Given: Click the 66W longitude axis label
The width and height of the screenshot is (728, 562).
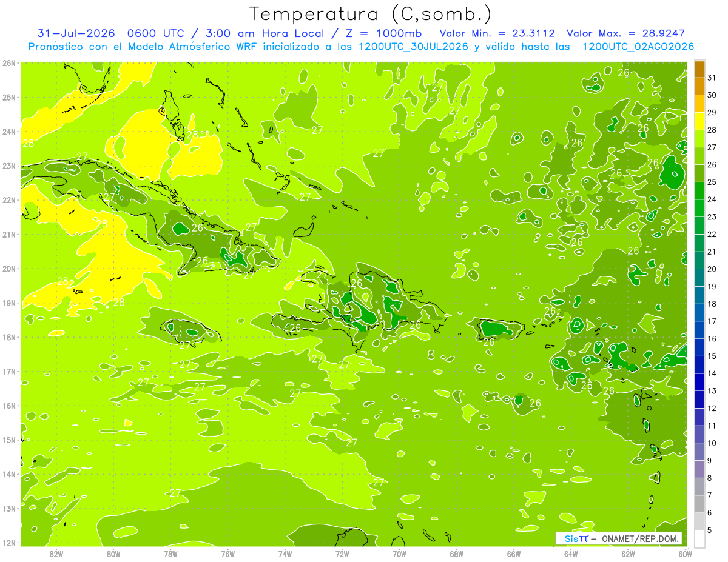Looking at the screenshot, I should tap(514, 554).
